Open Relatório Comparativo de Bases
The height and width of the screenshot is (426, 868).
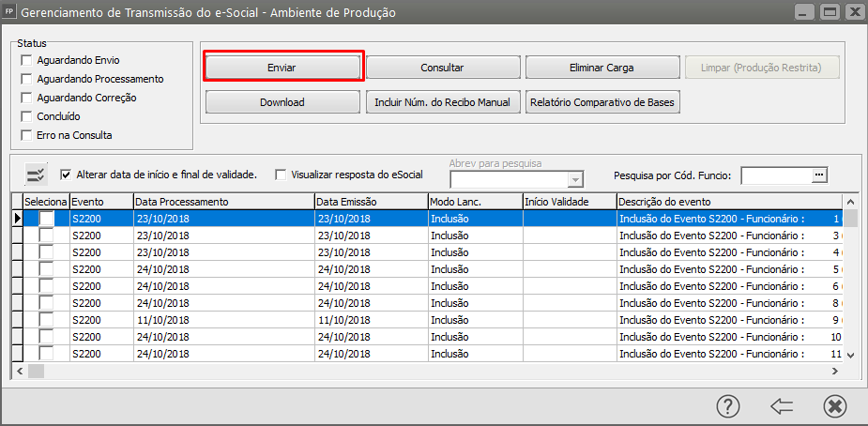602,102
